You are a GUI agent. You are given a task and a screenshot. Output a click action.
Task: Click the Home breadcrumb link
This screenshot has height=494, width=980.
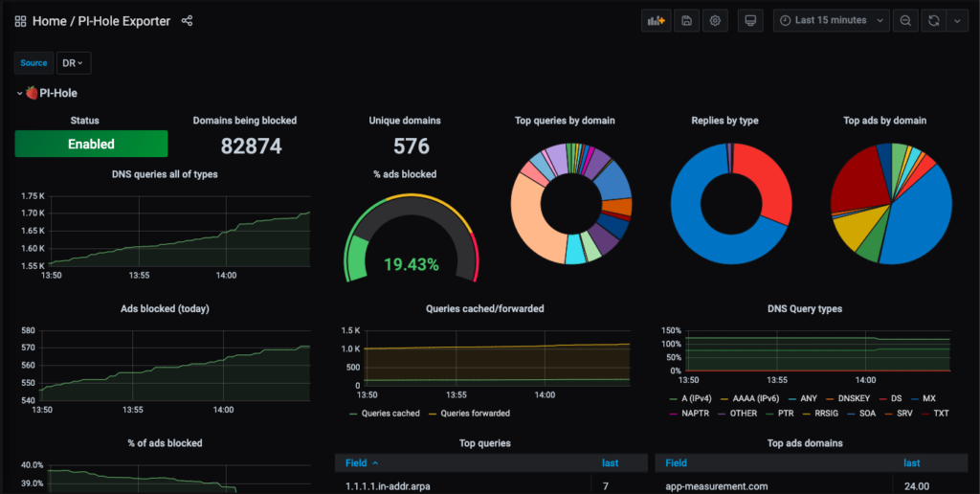click(x=50, y=21)
